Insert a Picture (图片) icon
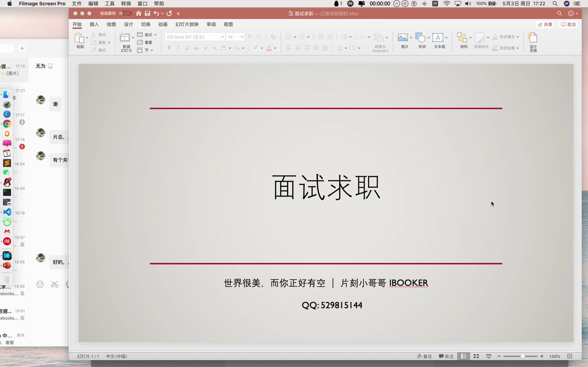This screenshot has height=367, width=588. click(x=403, y=37)
